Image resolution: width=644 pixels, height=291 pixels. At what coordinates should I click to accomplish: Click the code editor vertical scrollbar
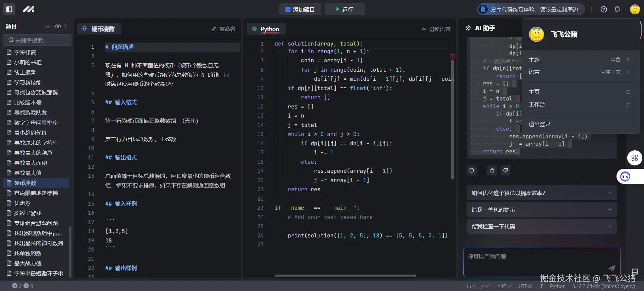click(452, 119)
